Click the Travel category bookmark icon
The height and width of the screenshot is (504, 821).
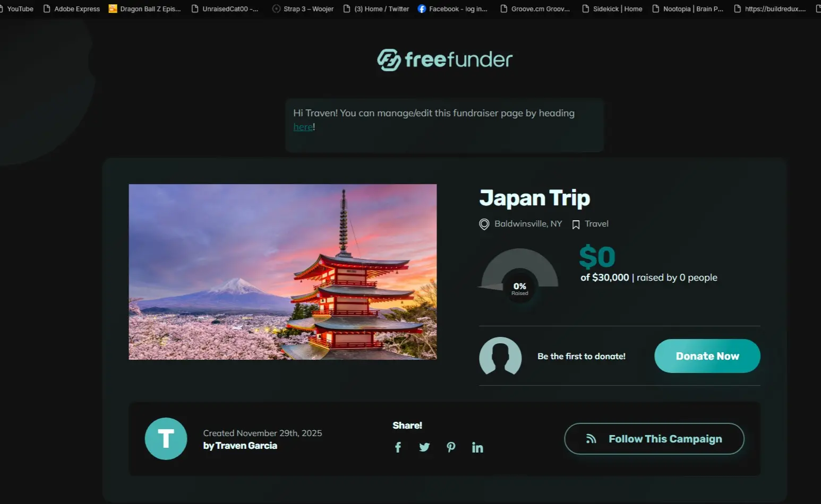click(x=576, y=224)
